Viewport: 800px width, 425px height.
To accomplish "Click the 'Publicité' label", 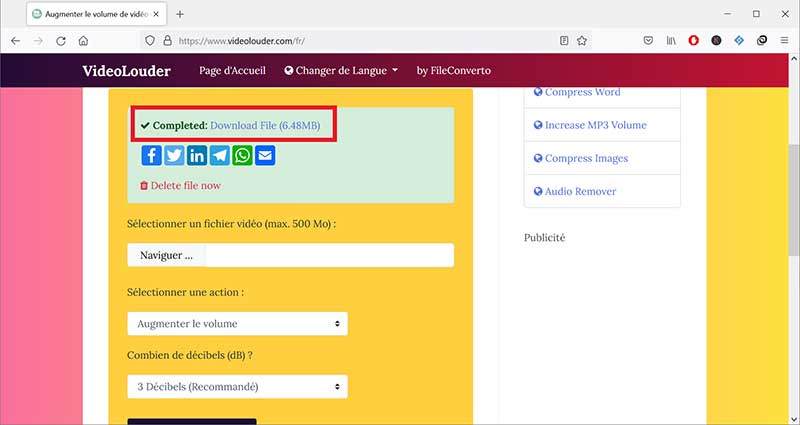I will 544,238.
